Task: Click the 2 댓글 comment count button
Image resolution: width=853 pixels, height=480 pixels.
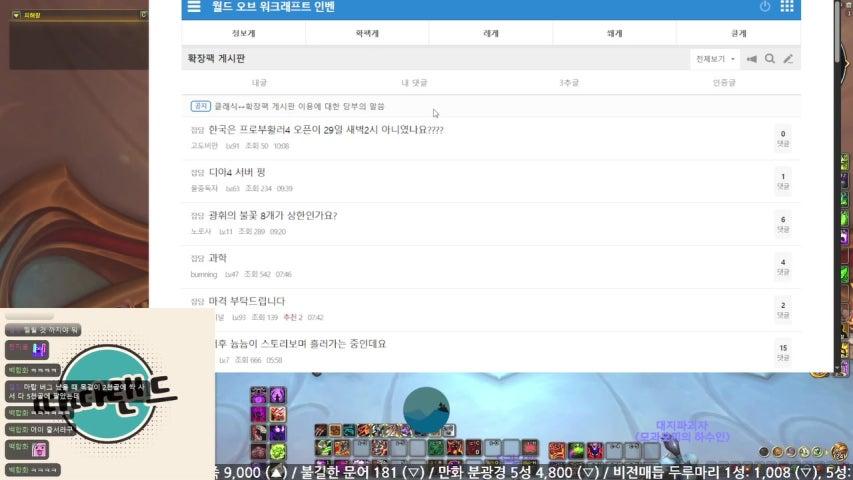Action: 783,309
